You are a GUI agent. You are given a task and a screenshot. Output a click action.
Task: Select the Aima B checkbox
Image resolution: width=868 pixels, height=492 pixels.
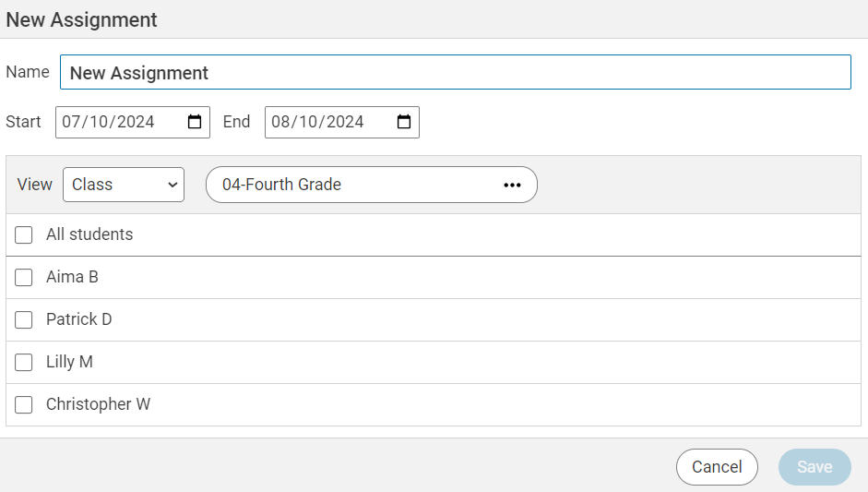[23, 277]
